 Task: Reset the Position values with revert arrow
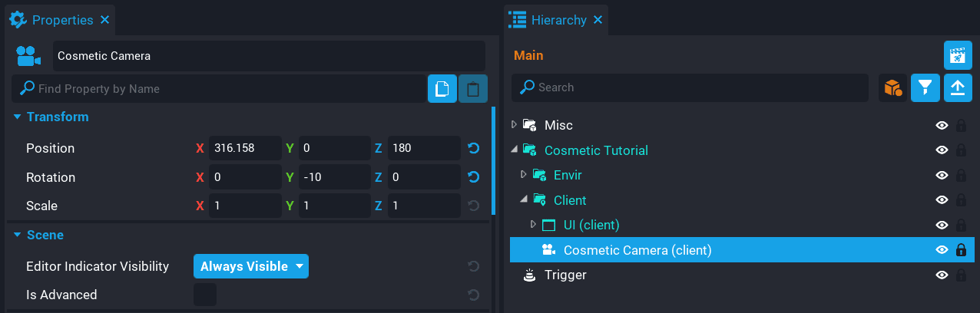point(474,148)
